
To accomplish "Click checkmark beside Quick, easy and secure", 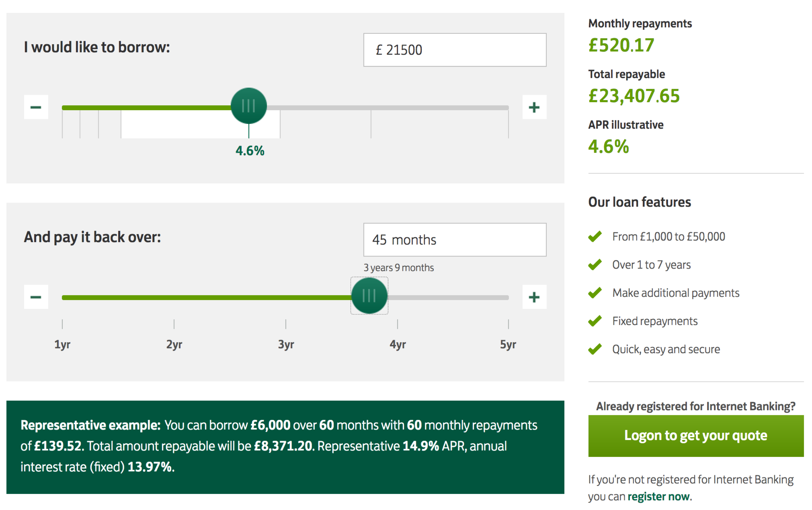I will click(x=595, y=349).
